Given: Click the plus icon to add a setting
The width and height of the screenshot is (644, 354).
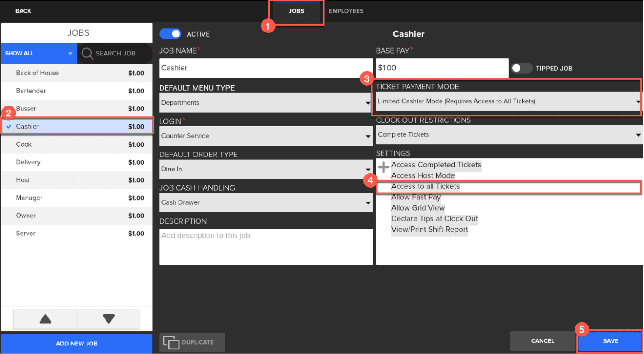Looking at the screenshot, I should pyautogui.click(x=383, y=166).
